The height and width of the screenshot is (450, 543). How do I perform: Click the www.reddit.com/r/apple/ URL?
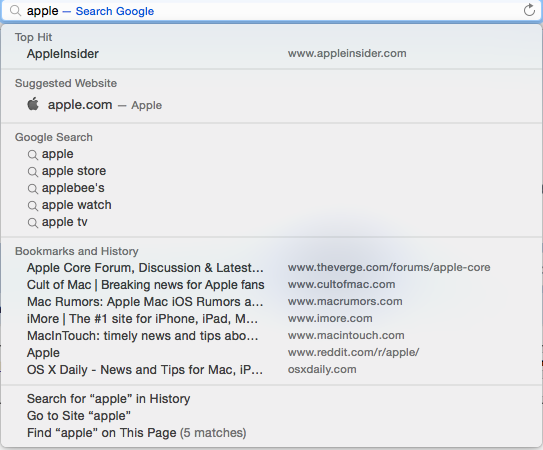point(353,352)
